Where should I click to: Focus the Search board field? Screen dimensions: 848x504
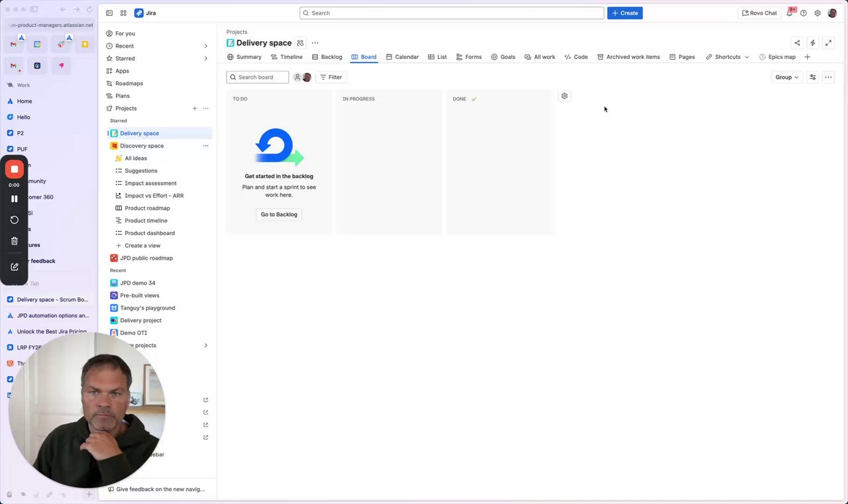click(258, 77)
